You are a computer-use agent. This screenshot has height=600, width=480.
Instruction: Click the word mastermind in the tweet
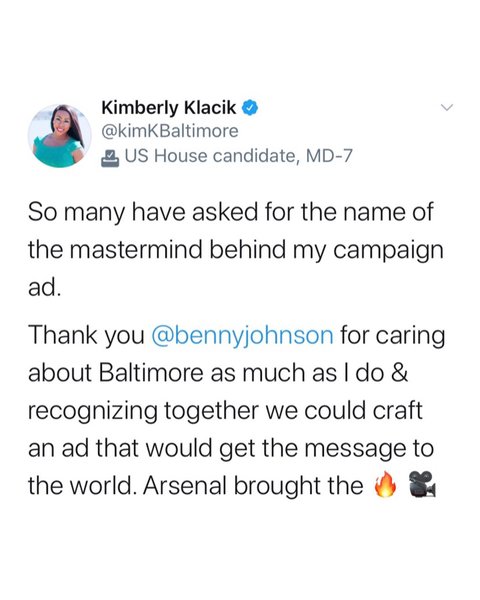(x=136, y=250)
